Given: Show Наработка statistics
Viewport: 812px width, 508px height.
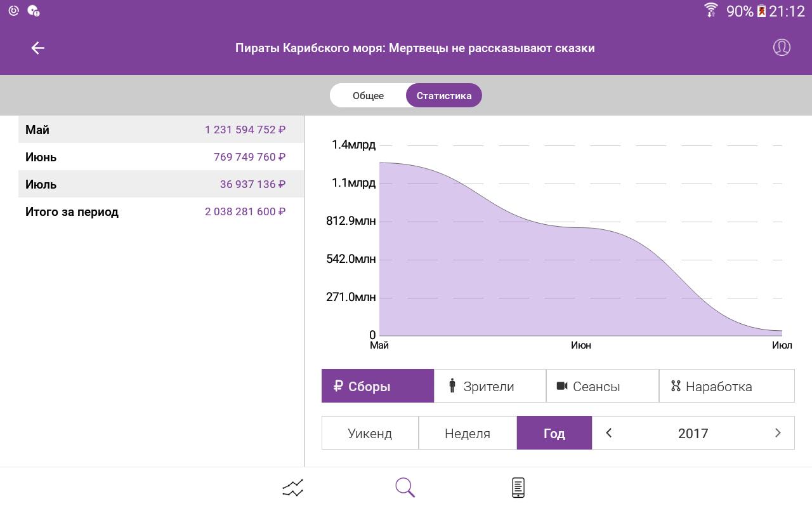Looking at the screenshot, I should (x=727, y=386).
